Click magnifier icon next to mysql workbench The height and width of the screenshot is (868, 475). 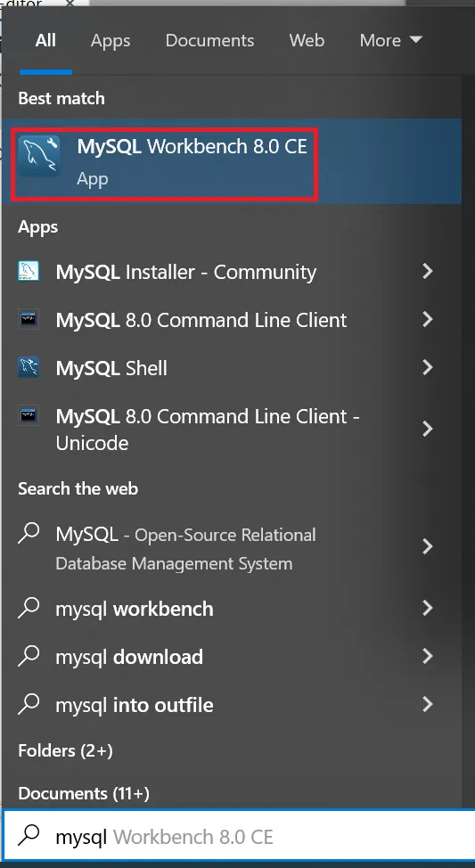[x=29, y=609]
